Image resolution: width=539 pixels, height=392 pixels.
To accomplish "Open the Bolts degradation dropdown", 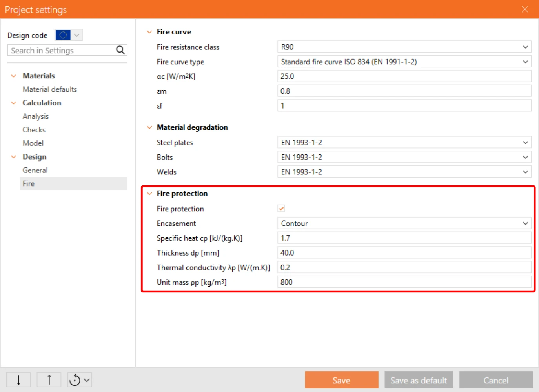I will (404, 157).
